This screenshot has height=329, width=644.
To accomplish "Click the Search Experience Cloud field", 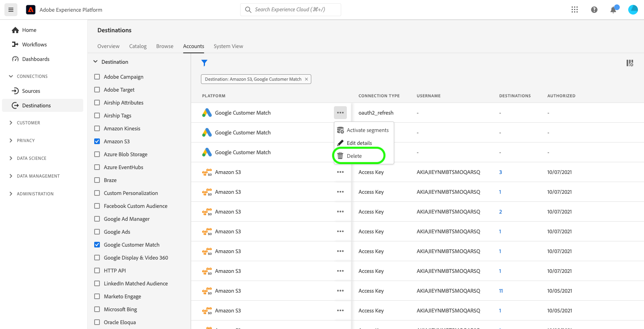I will [x=290, y=10].
